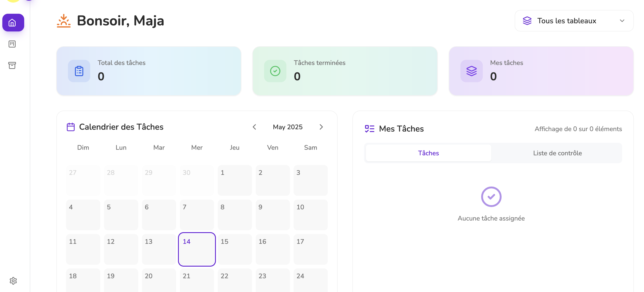Select today, May 14, in calendar
The width and height of the screenshot is (644, 292).
click(x=197, y=249)
